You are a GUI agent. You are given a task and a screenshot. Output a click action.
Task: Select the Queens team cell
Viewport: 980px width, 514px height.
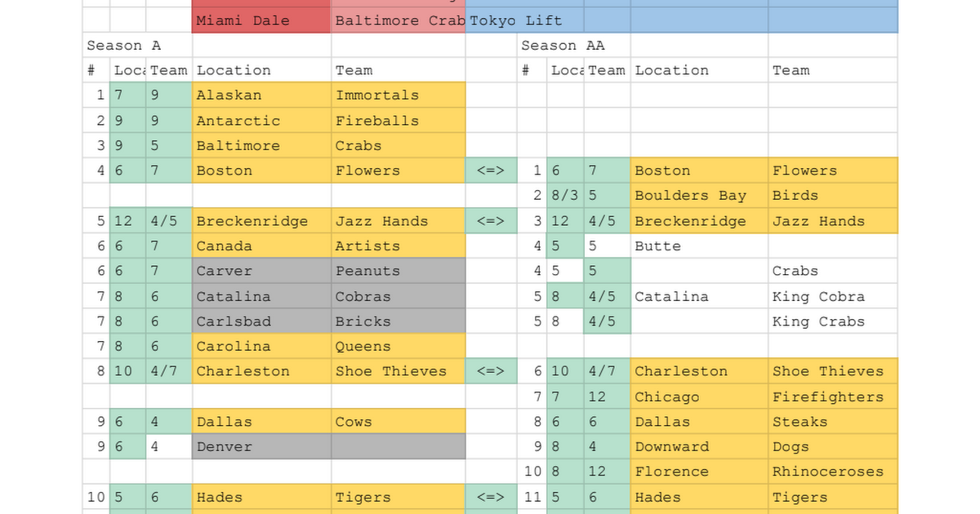click(398, 346)
